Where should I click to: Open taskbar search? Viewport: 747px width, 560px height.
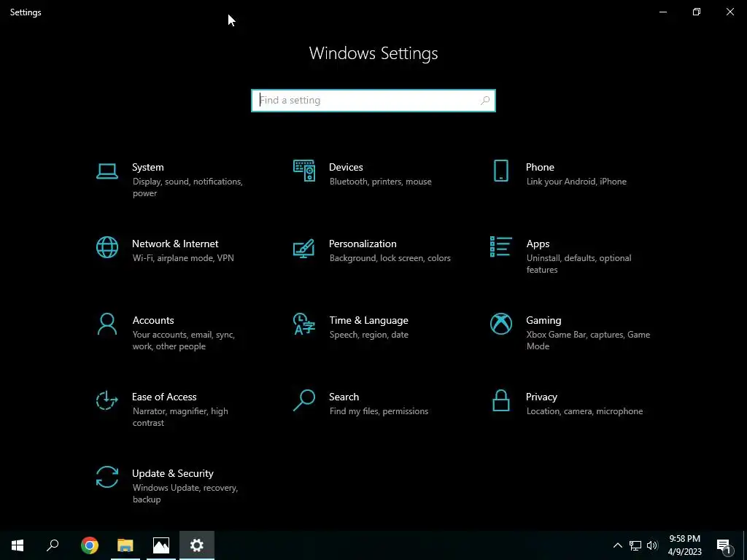pos(53,545)
